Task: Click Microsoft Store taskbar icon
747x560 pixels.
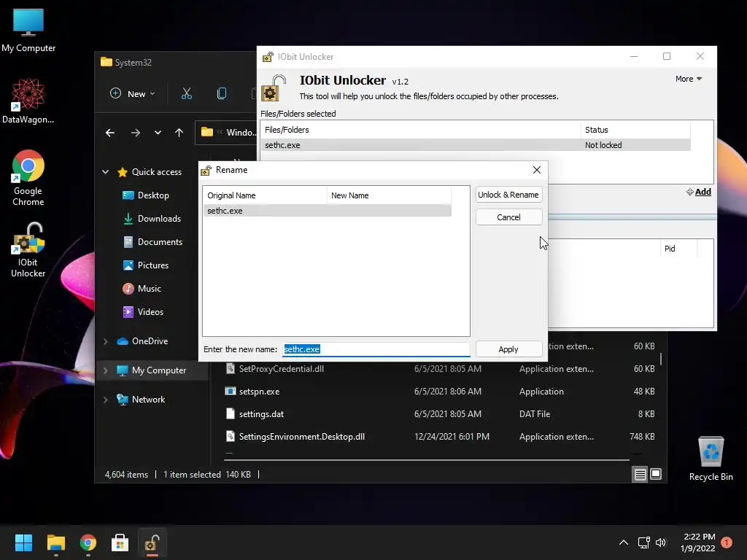Action: [120, 542]
